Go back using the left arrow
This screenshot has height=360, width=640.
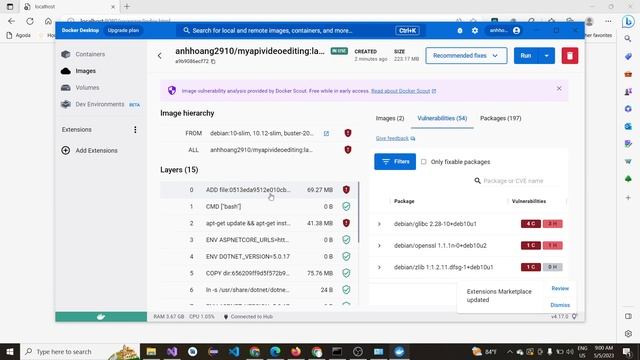[160, 56]
